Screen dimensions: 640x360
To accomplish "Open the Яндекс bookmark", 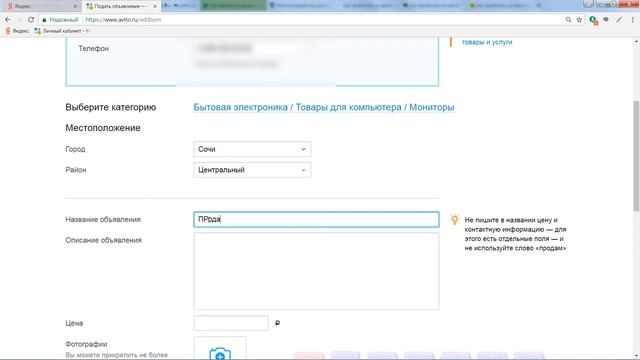I will click(x=17, y=31).
